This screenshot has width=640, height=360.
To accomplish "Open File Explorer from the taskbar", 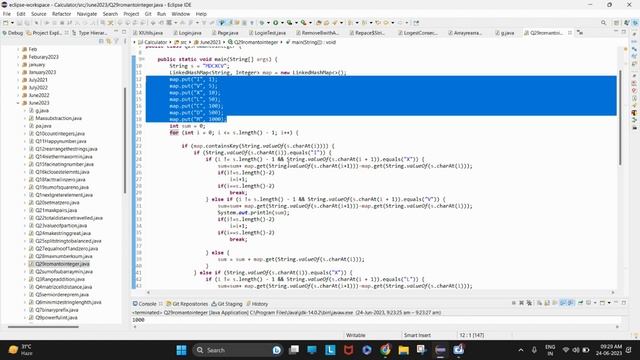I will [404, 350].
